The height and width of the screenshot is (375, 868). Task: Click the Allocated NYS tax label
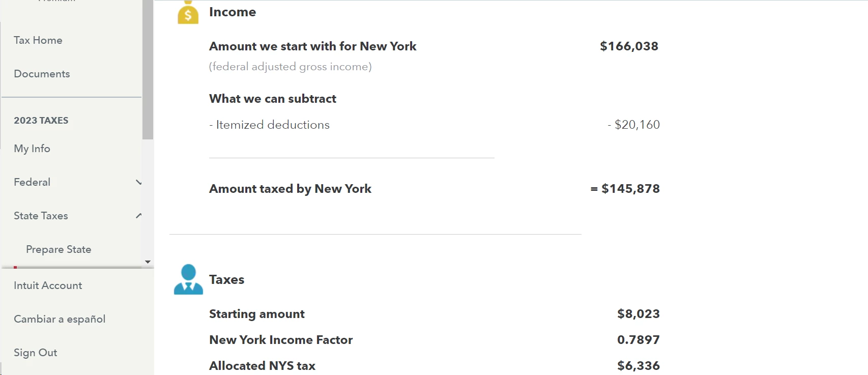[x=262, y=366]
